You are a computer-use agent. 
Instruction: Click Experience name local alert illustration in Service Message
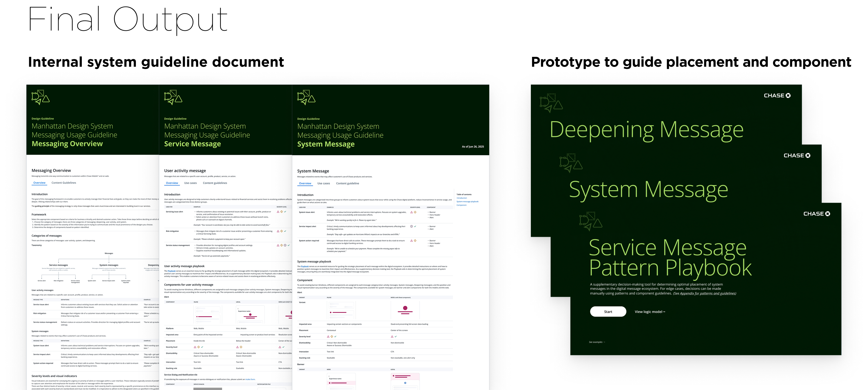(x=250, y=314)
